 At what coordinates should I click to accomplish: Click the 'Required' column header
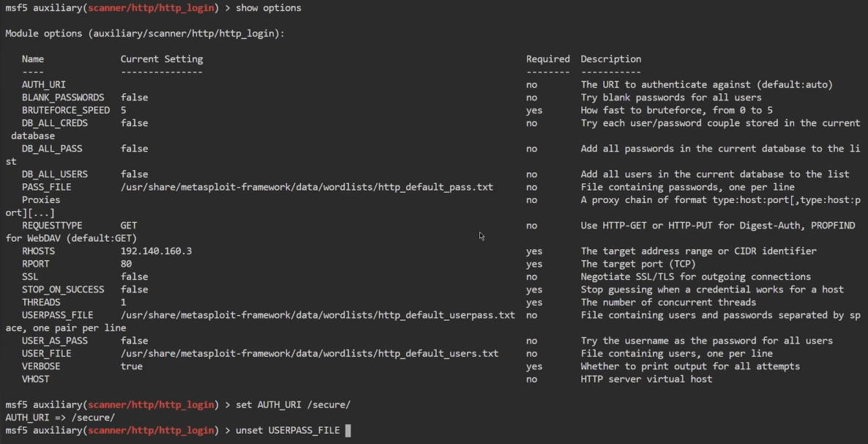click(547, 59)
